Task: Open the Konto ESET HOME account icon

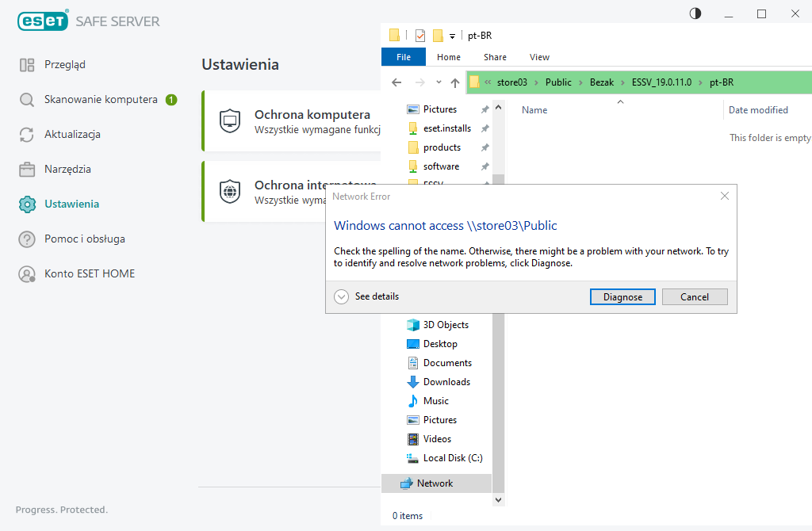Action: (x=27, y=274)
